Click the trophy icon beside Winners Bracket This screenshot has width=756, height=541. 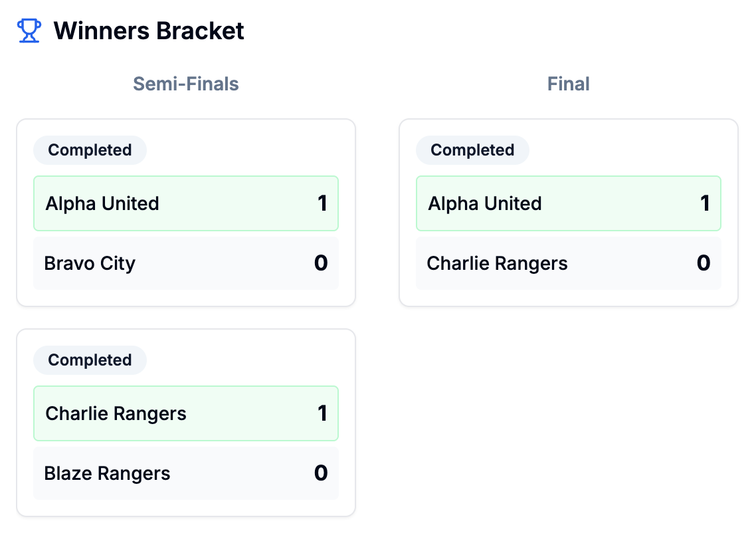[28, 30]
